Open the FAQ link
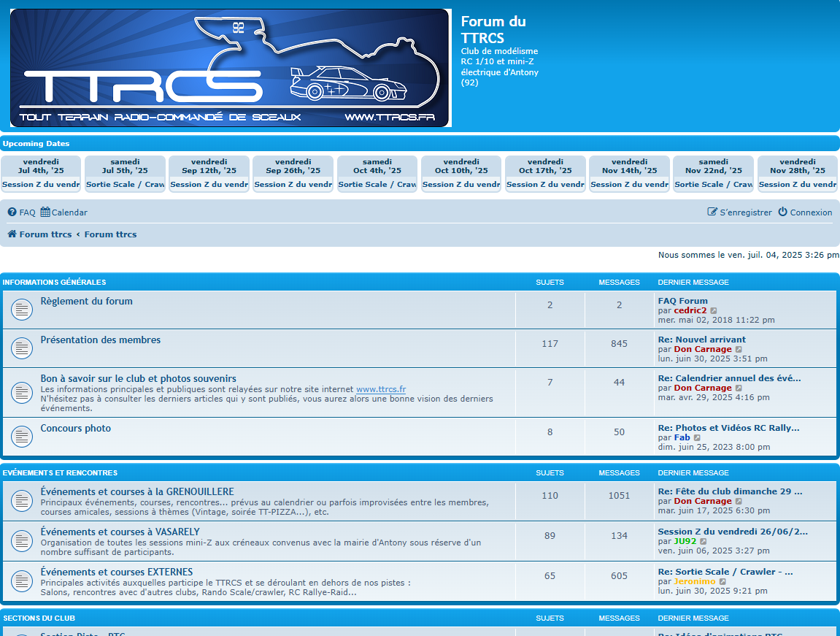The image size is (840, 636). 27,212
